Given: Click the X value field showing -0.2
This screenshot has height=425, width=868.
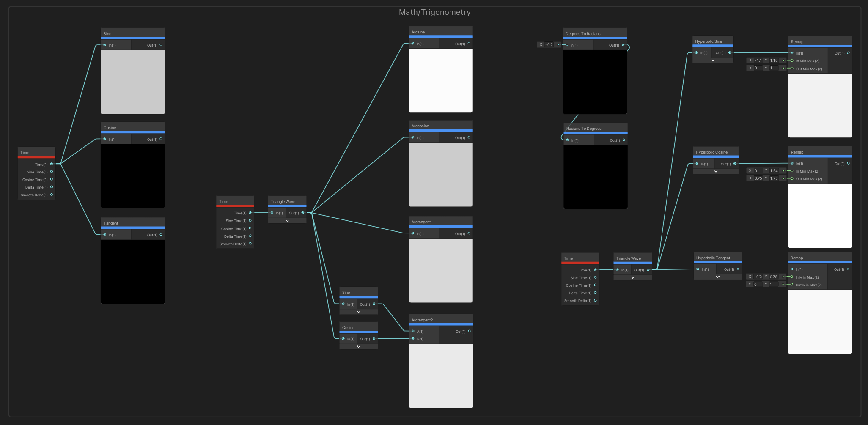Looking at the screenshot, I should coord(549,45).
